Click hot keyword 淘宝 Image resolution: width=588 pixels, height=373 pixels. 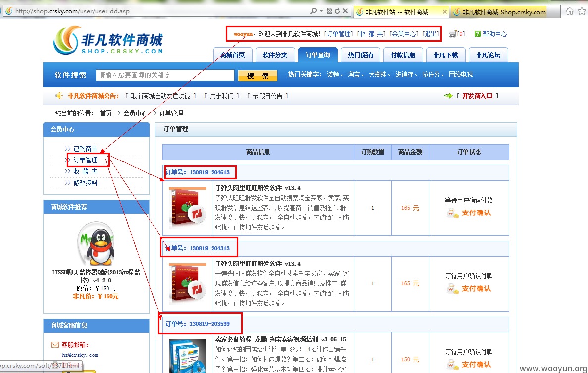pos(354,75)
